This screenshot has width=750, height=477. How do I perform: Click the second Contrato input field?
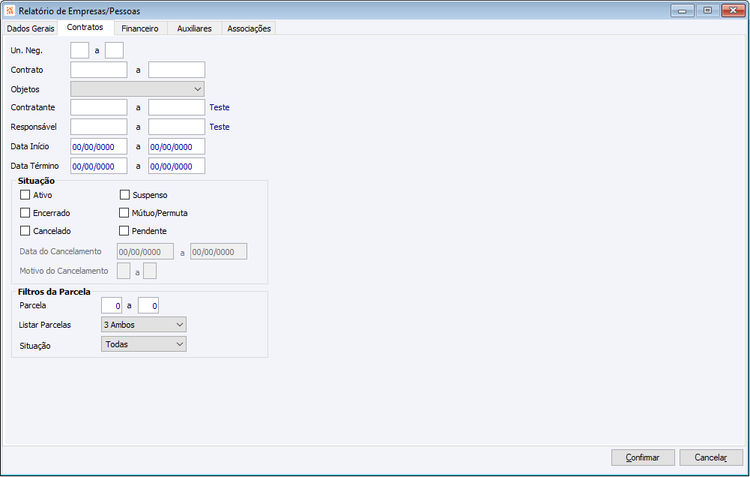(176, 70)
